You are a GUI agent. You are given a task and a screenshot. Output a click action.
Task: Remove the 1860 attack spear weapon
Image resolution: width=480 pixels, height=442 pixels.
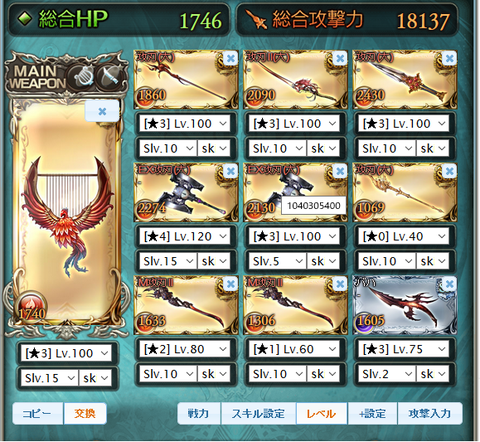pyautogui.click(x=230, y=59)
